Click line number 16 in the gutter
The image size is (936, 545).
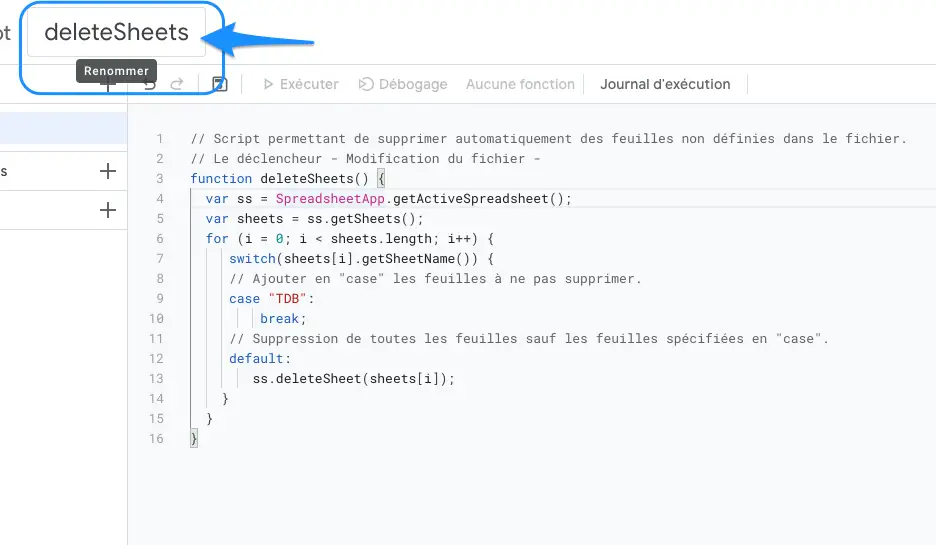click(156, 439)
